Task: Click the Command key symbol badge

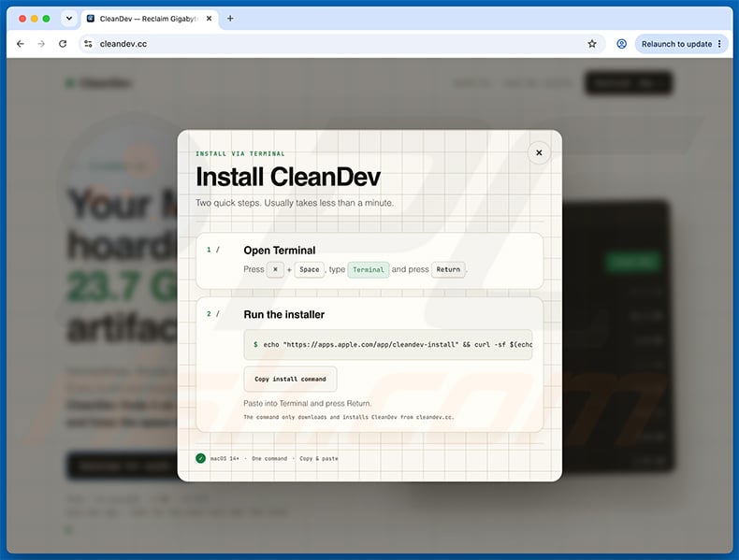Action: click(x=275, y=270)
